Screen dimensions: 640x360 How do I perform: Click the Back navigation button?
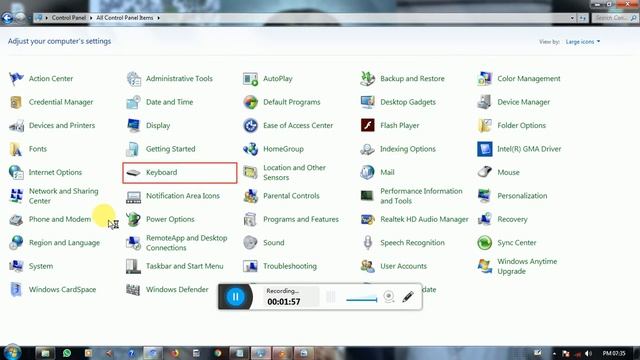point(7,18)
